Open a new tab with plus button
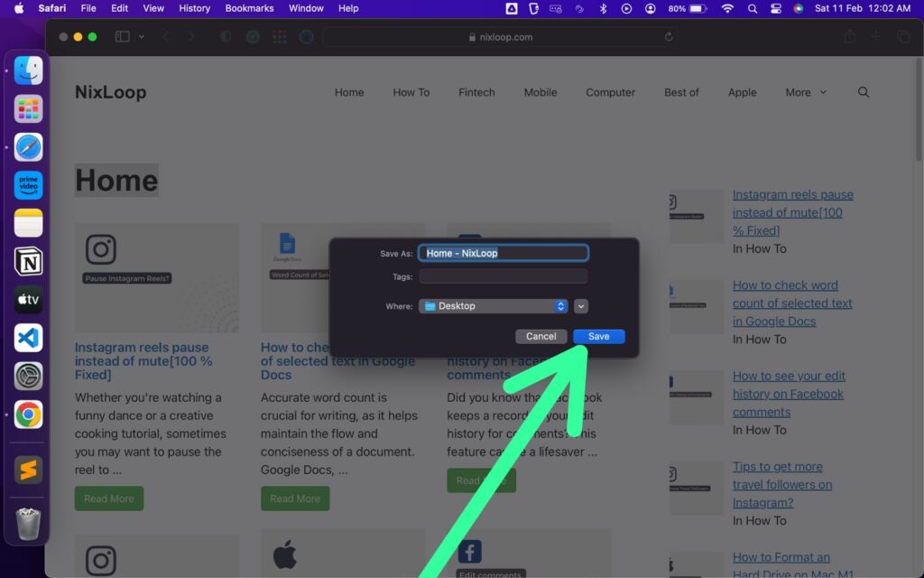The height and width of the screenshot is (578, 924). (x=876, y=36)
